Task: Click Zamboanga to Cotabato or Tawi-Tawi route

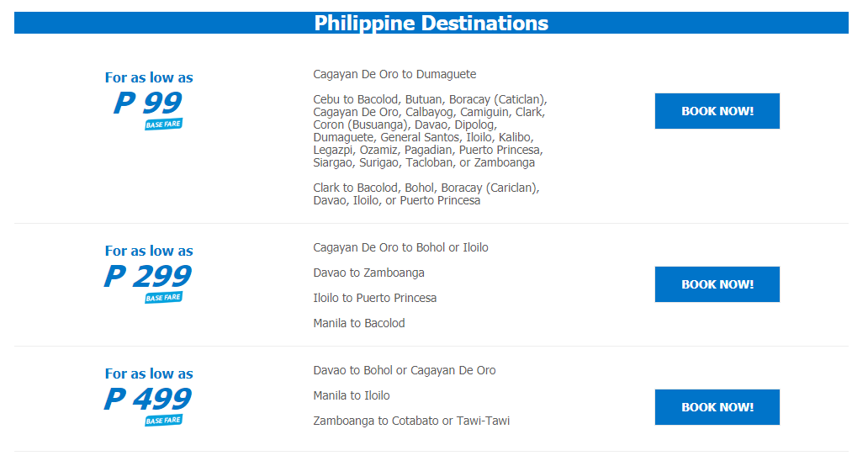Action: tap(411, 421)
